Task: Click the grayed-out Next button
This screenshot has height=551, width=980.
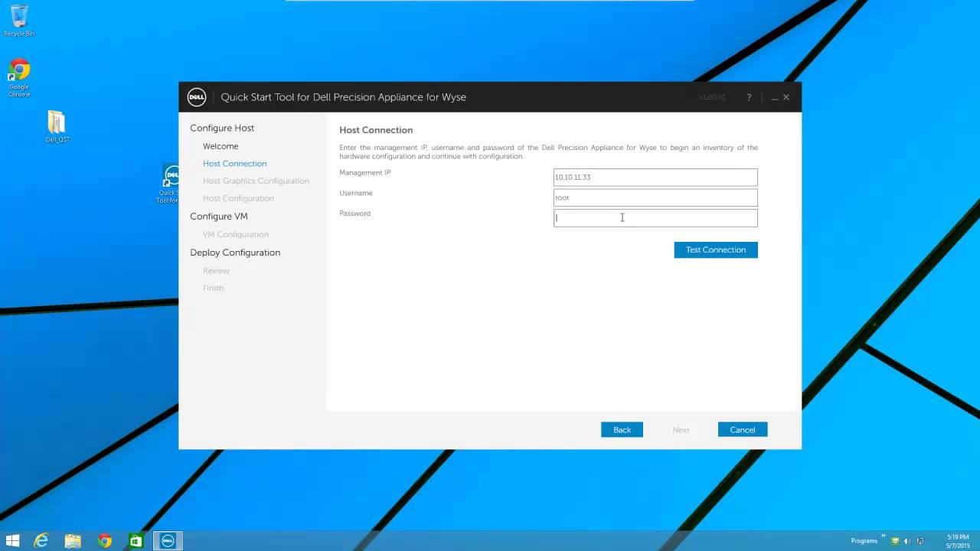Action: [681, 430]
